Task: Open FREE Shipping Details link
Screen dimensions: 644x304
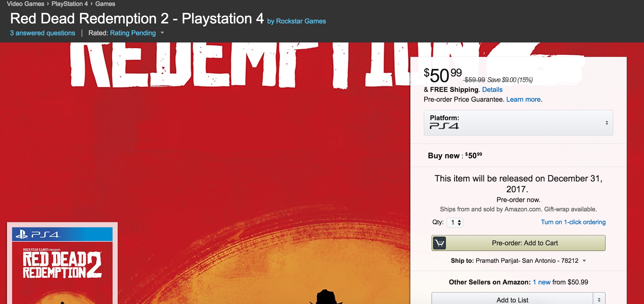Action: [492, 90]
